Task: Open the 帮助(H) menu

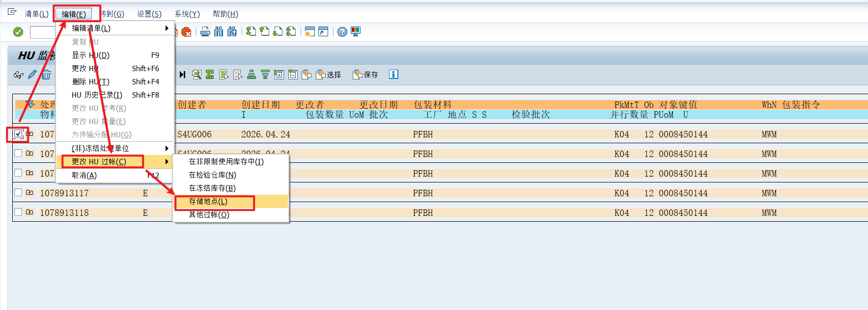Action: click(225, 14)
